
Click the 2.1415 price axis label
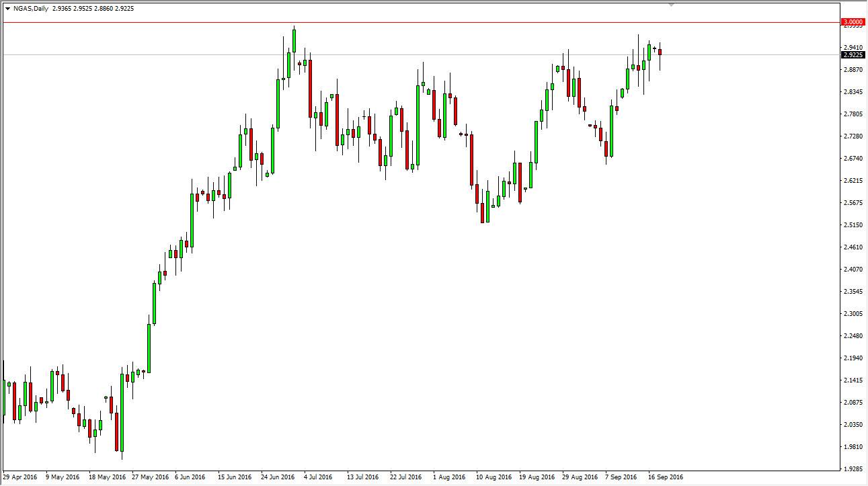tap(853, 380)
